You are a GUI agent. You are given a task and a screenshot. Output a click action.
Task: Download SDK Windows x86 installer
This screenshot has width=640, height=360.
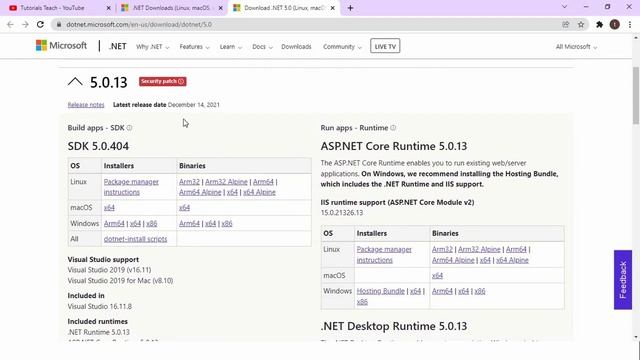coord(151,224)
